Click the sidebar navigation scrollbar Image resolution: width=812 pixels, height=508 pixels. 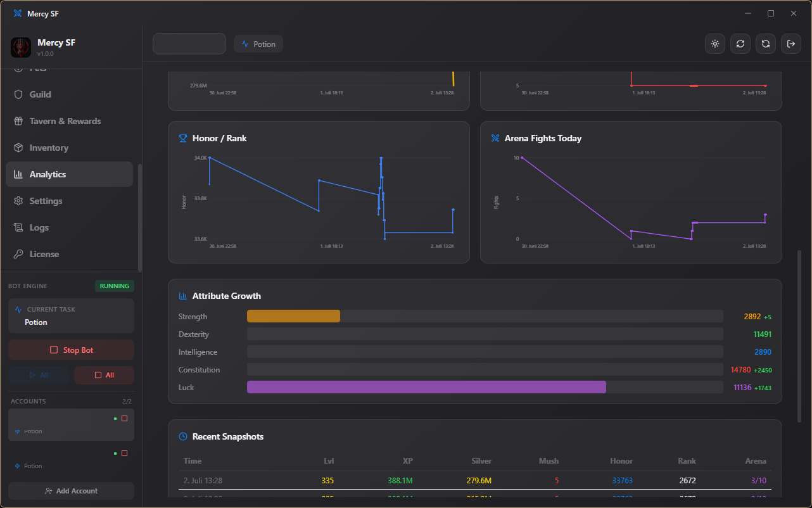point(140,217)
